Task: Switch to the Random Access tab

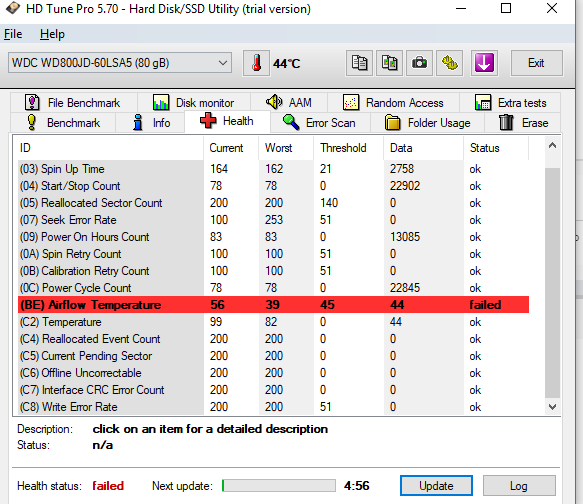Action: click(393, 103)
